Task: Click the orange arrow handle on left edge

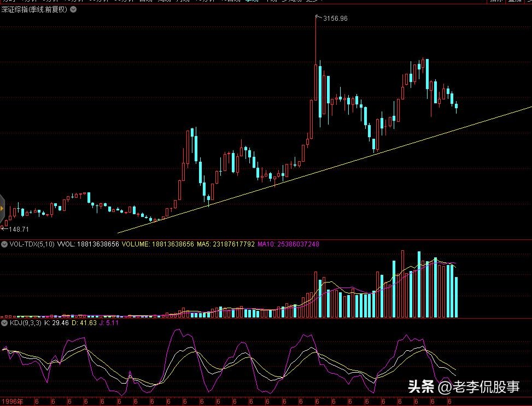Action: pyautogui.click(x=2, y=208)
